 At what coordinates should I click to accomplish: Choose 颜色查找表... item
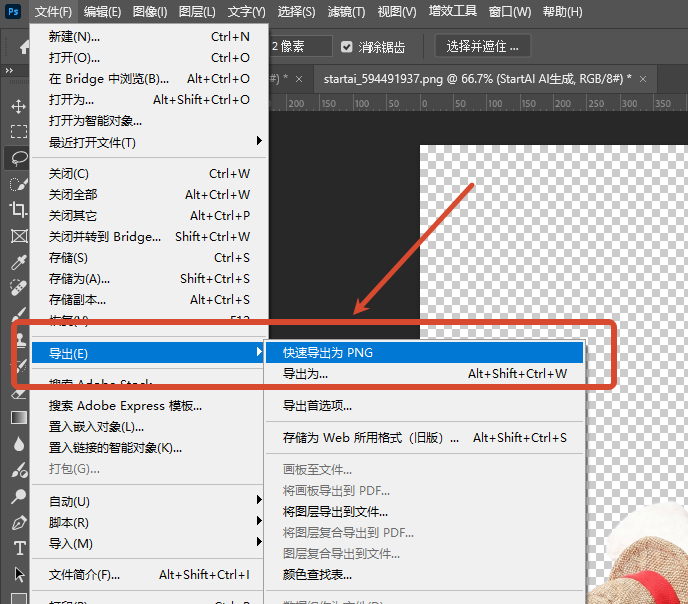424,575
